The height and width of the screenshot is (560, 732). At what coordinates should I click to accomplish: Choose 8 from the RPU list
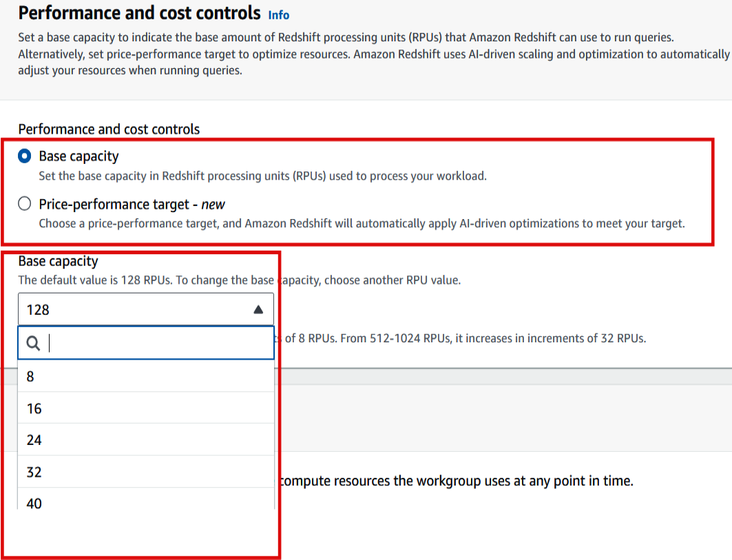(30, 376)
